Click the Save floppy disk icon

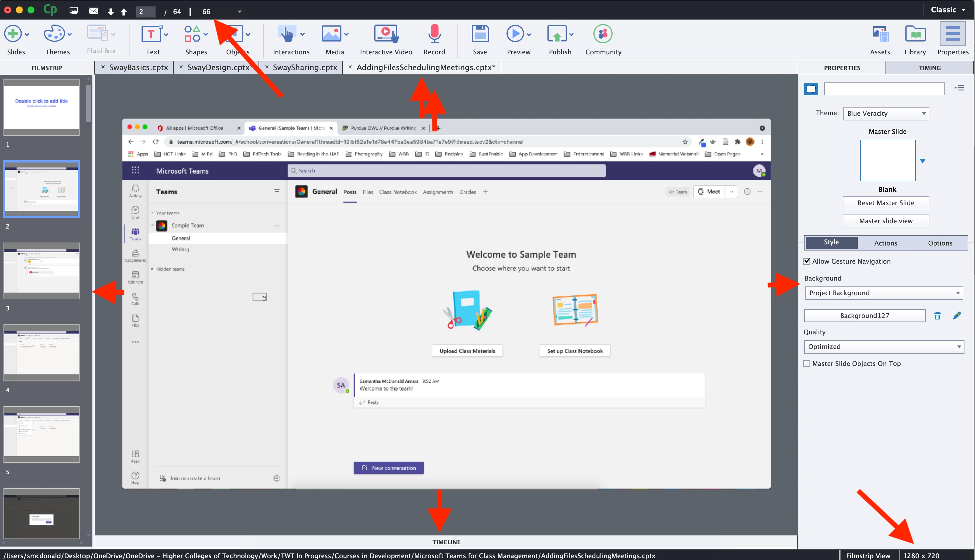[480, 34]
